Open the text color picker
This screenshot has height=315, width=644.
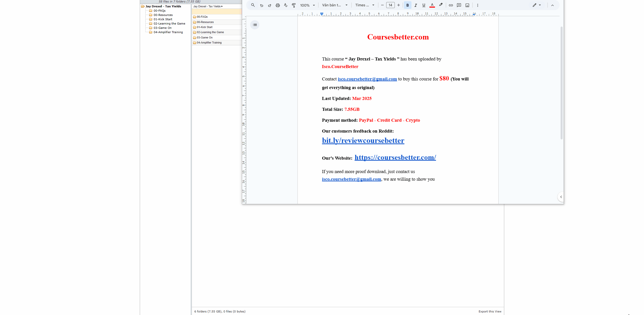coord(432,5)
